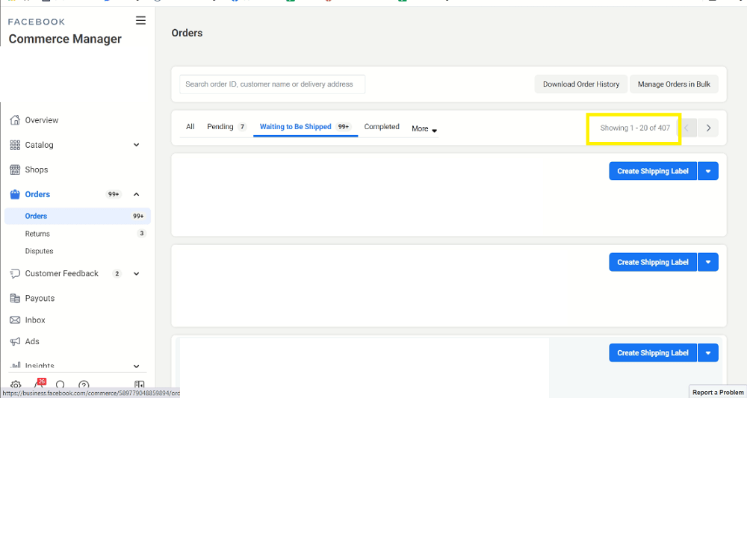Click third Create Shipping Label button
The image size is (747, 560).
click(653, 353)
